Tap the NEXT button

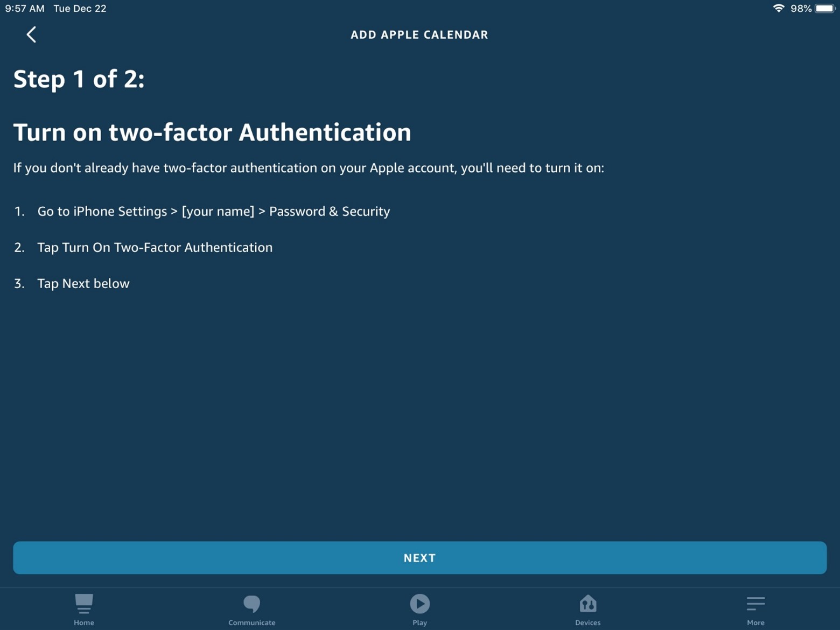coord(419,558)
